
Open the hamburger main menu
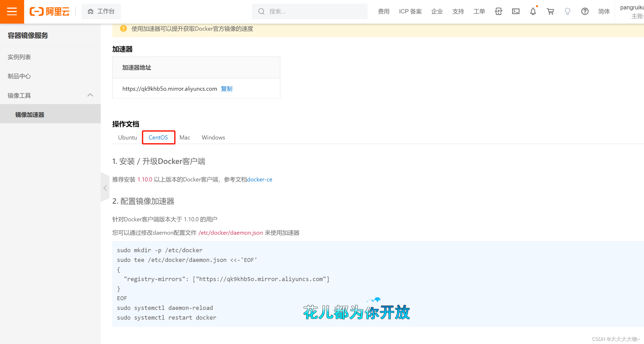click(x=12, y=12)
